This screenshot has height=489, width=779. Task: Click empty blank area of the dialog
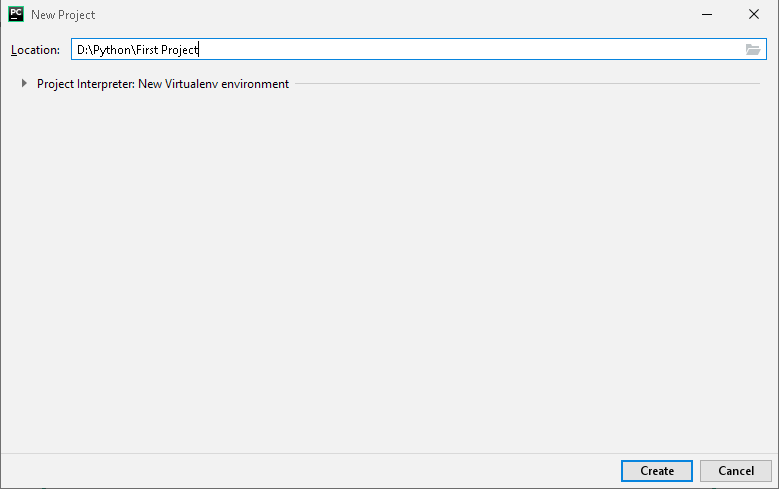pyautogui.click(x=390, y=268)
